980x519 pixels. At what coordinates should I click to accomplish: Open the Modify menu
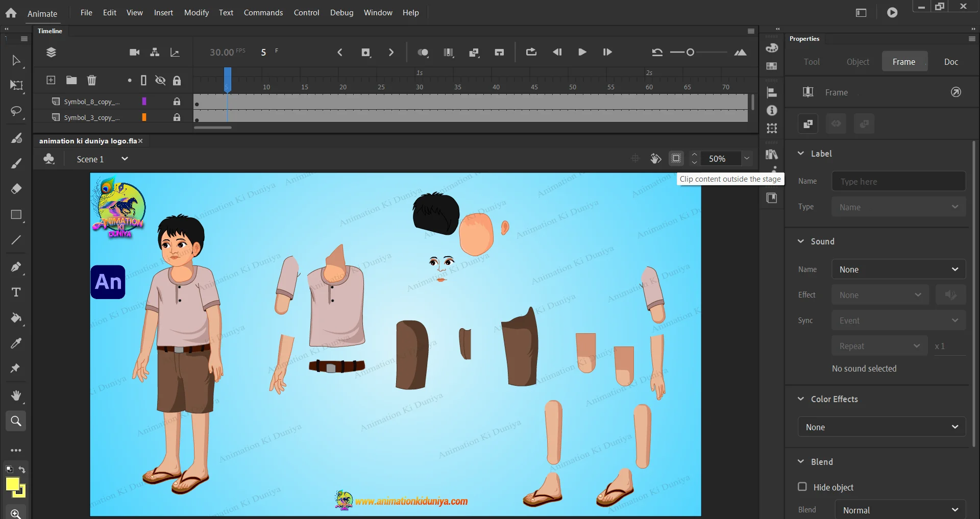[196, 13]
